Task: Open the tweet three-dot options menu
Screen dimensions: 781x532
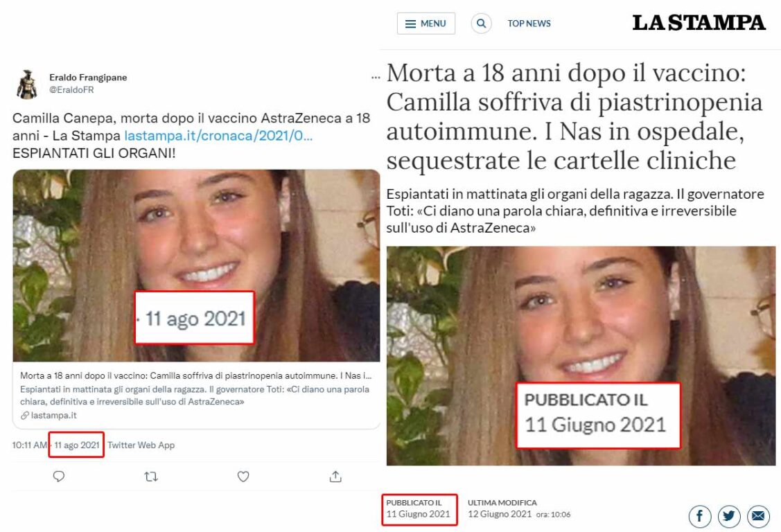Action: coord(376,78)
